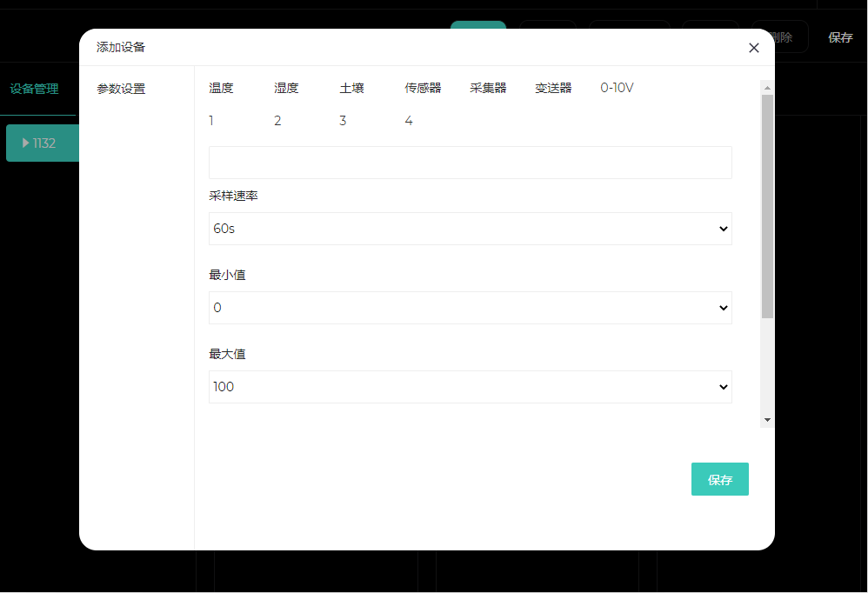
Task: Choose number 3 option
Action: pyautogui.click(x=343, y=121)
